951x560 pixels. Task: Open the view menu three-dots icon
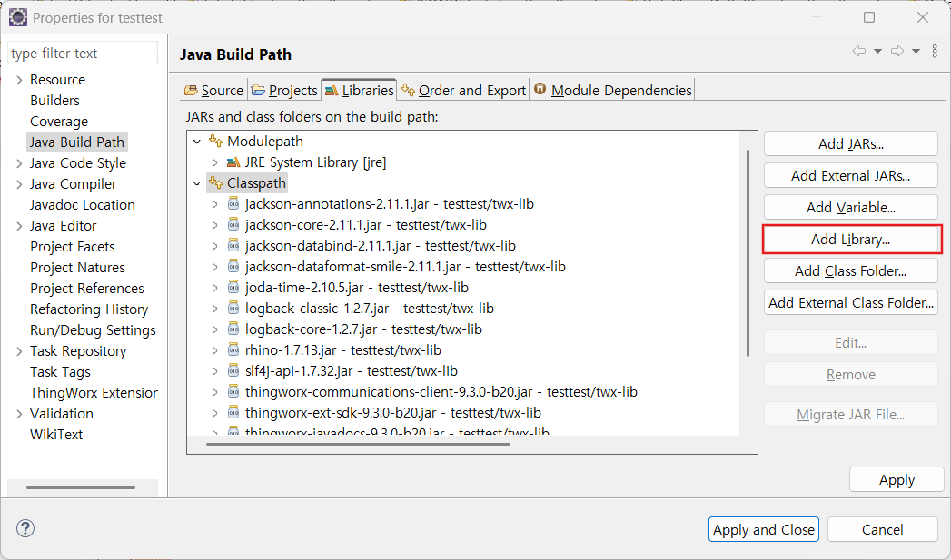[x=936, y=52]
